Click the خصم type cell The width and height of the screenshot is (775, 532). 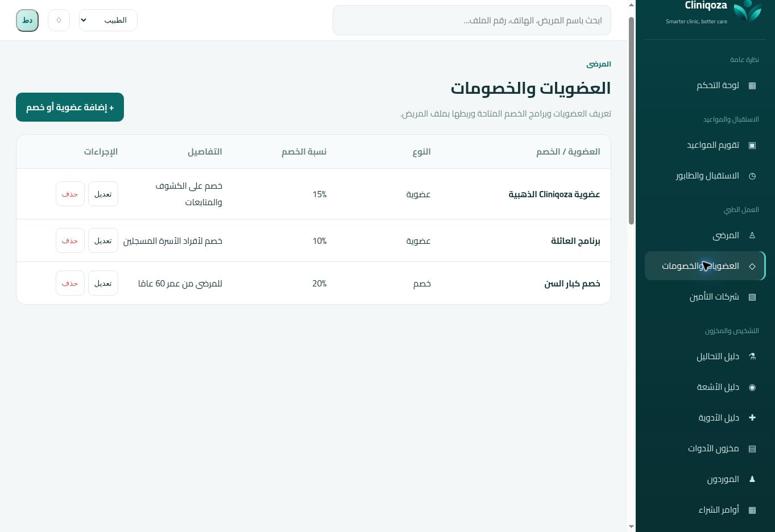tap(422, 284)
